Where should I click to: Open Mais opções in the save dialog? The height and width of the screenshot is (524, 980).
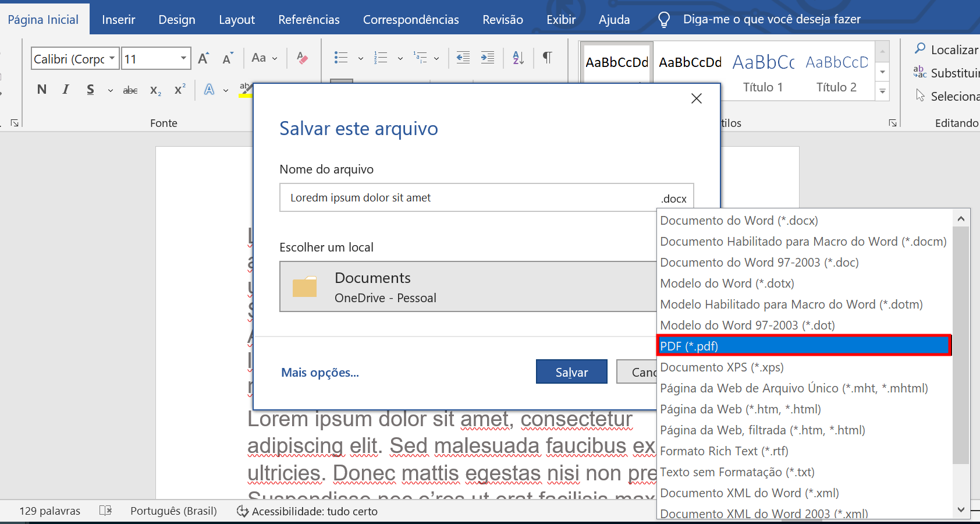(x=319, y=372)
